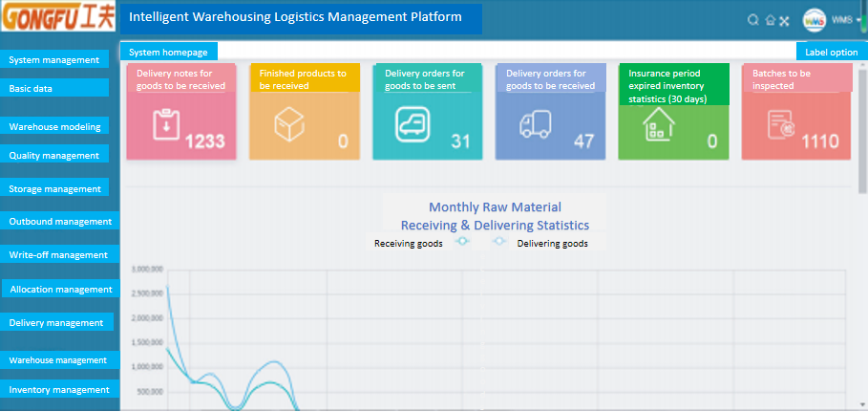This screenshot has width=868, height=412.
Task: Click the 'Receiving goods' legend text
Action: pos(409,243)
